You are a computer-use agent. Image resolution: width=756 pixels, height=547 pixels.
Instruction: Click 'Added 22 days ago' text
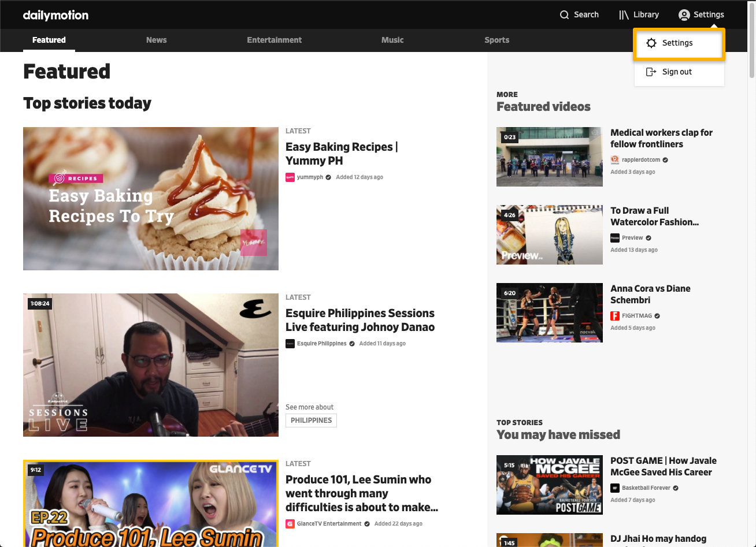[398, 524]
